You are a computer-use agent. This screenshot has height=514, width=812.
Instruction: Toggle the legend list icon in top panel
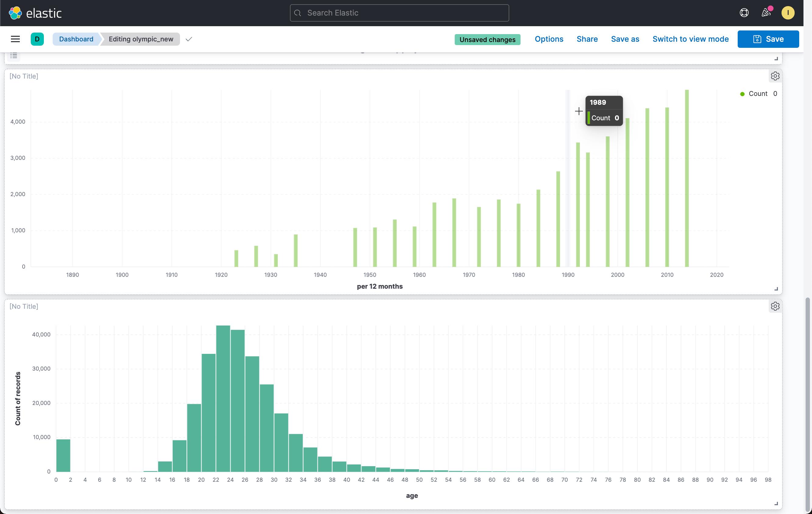(13, 56)
